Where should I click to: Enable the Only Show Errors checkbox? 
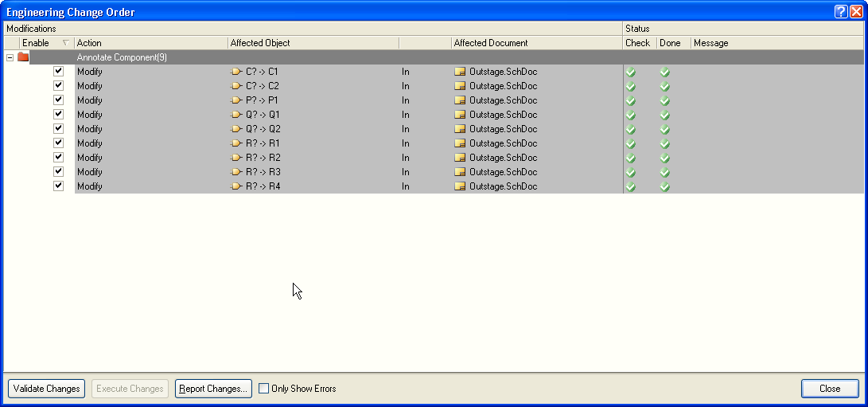click(x=264, y=389)
